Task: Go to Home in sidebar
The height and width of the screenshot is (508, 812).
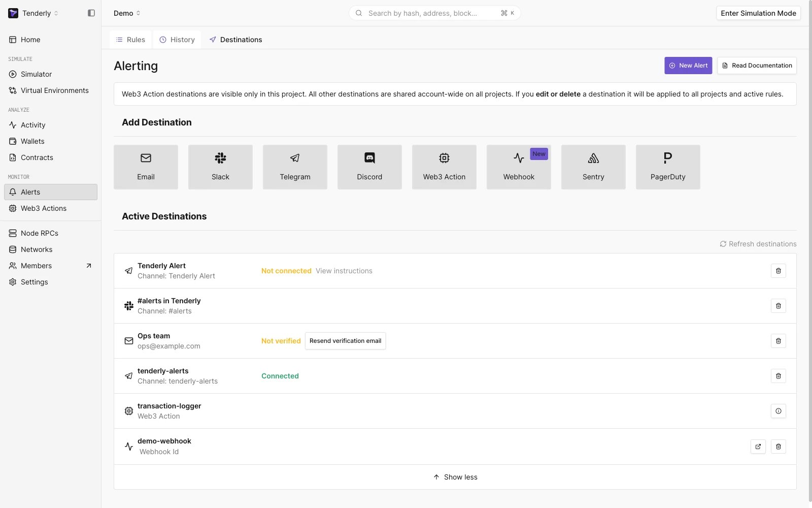Action: click(x=51, y=40)
